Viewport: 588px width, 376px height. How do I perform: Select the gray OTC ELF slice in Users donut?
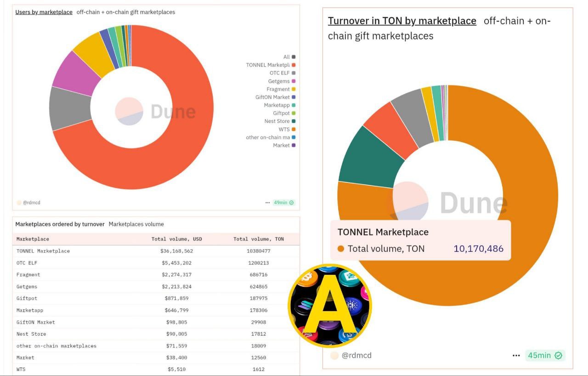70,109
